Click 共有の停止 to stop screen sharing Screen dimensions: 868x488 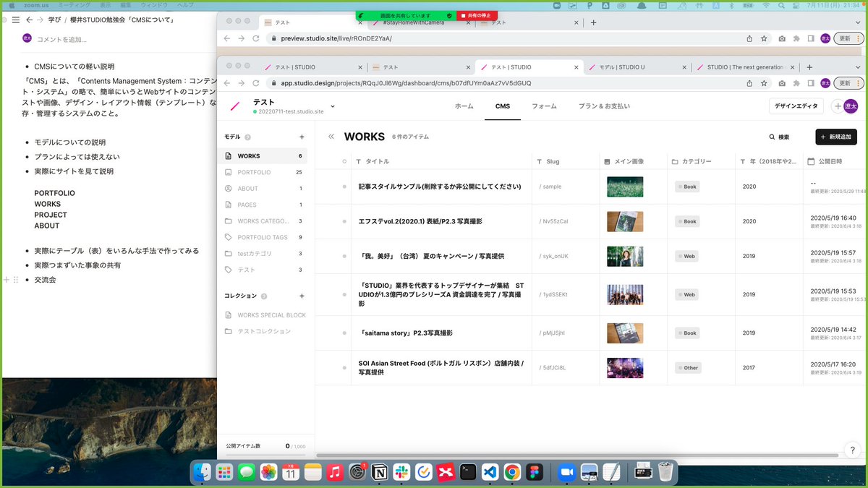(x=477, y=15)
